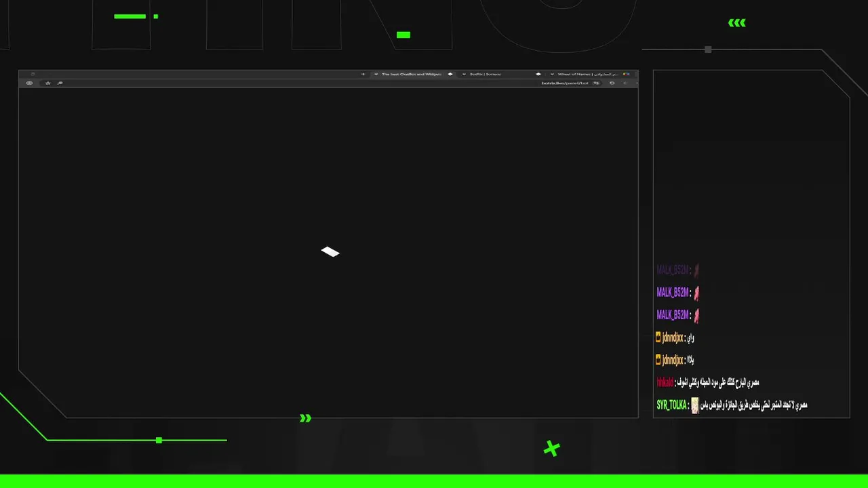Click jdnndjxx username beside the "واي" message

pyautogui.click(x=673, y=338)
